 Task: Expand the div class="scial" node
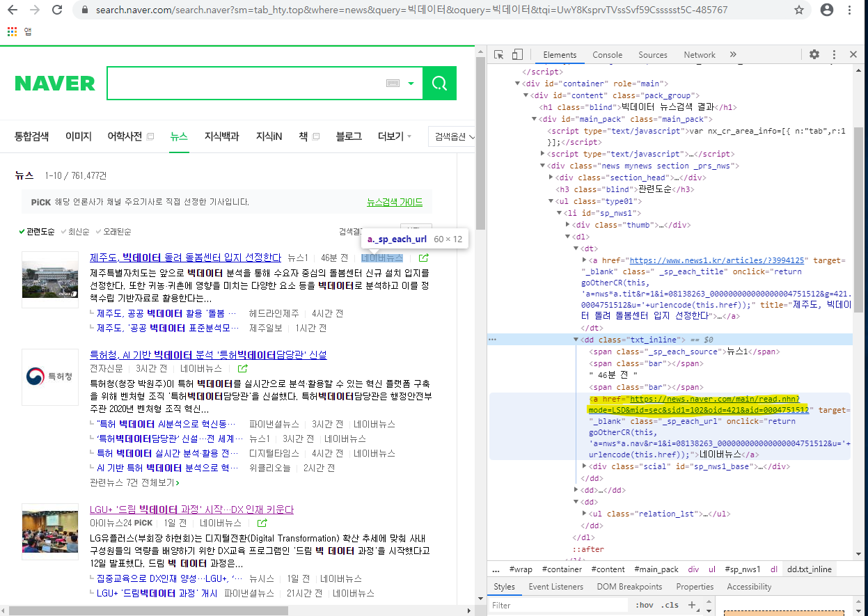[x=585, y=466]
